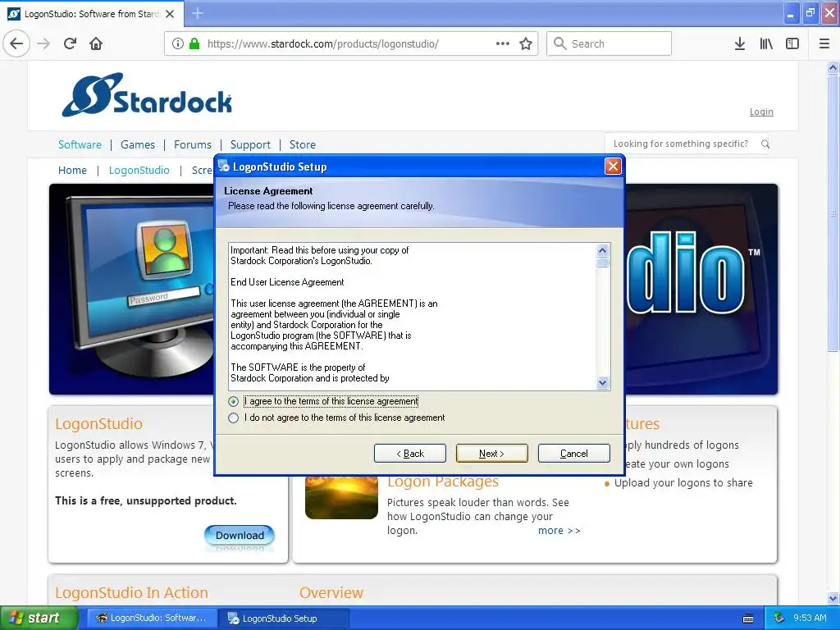The width and height of the screenshot is (840, 630).
Task: Open the Firefox hamburger menu
Action: click(824, 44)
